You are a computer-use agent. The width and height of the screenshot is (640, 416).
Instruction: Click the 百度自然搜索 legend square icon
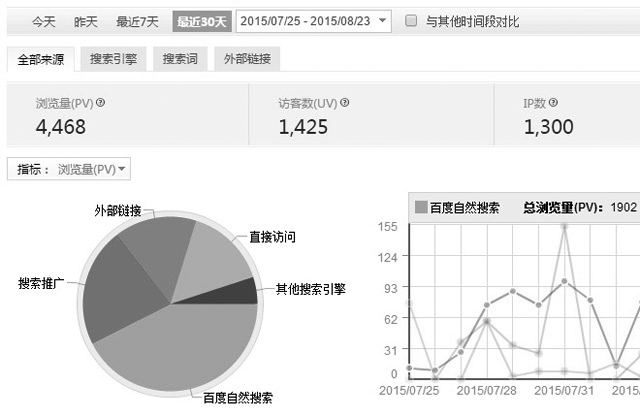(x=420, y=207)
